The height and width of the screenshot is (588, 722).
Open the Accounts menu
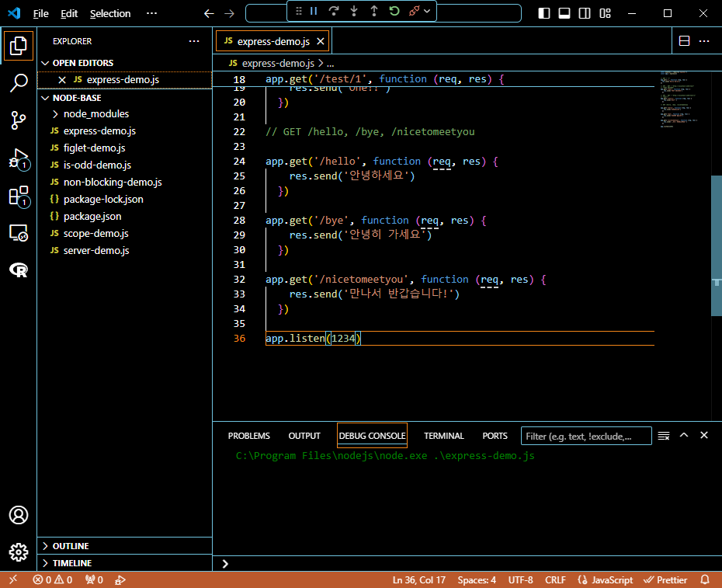point(19,515)
